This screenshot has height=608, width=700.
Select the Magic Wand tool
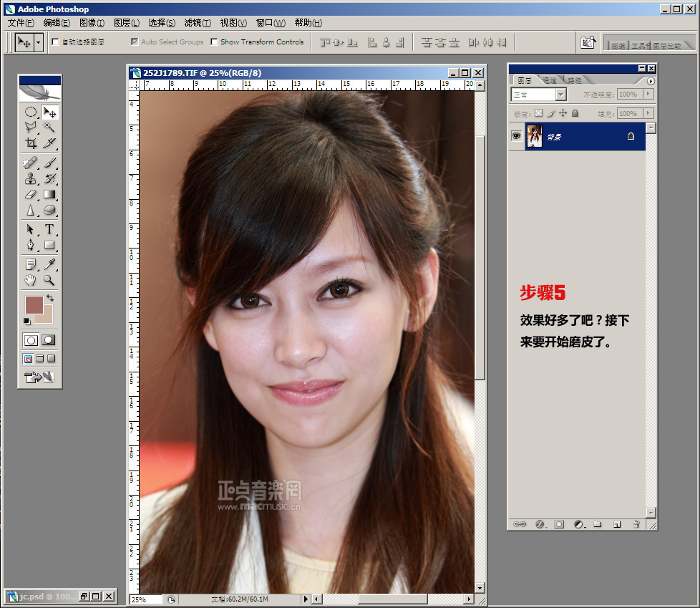point(49,127)
